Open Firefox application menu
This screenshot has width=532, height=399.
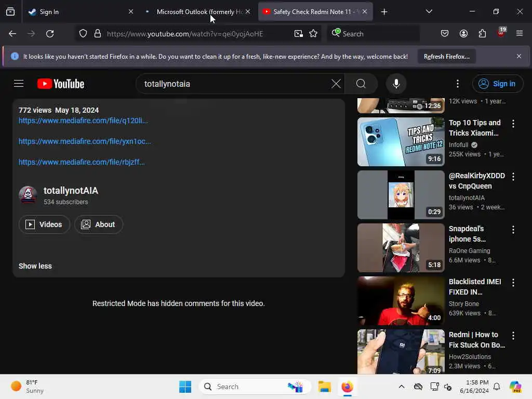[520, 33]
